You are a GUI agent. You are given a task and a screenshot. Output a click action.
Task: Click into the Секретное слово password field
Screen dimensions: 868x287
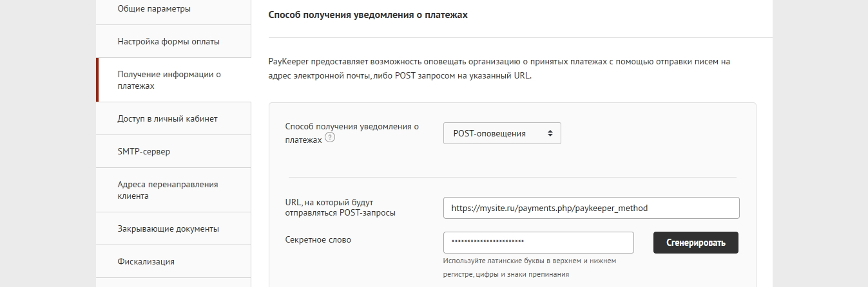click(x=538, y=243)
